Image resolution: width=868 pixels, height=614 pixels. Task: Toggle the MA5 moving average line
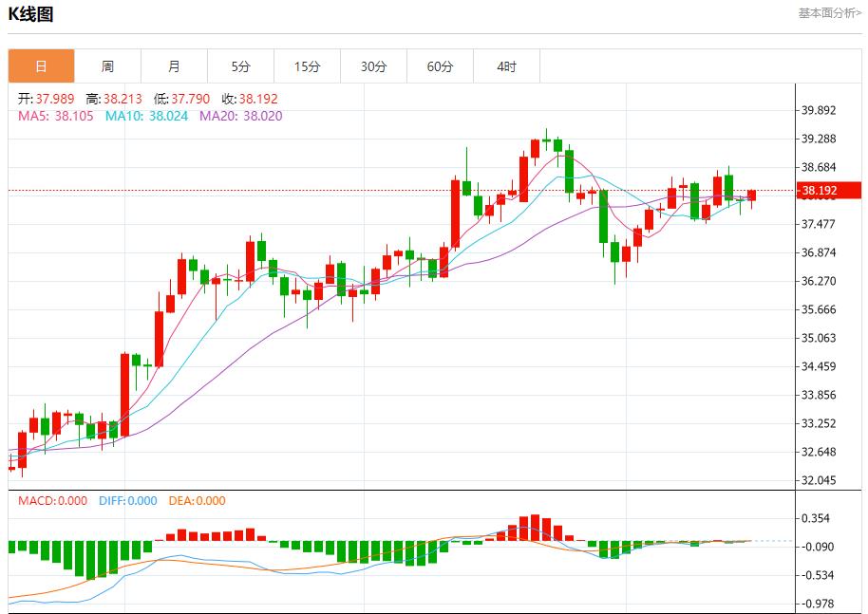click(x=43, y=117)
